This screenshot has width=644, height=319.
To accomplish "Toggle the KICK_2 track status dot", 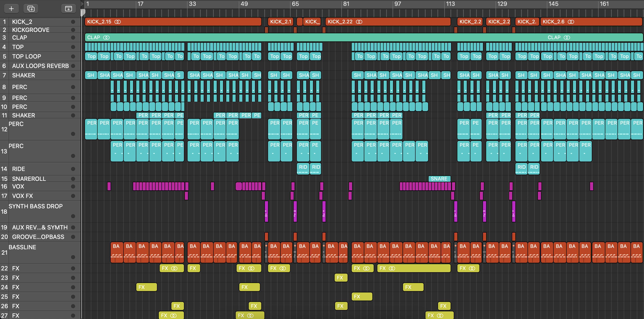I will (x=73, y=22).
